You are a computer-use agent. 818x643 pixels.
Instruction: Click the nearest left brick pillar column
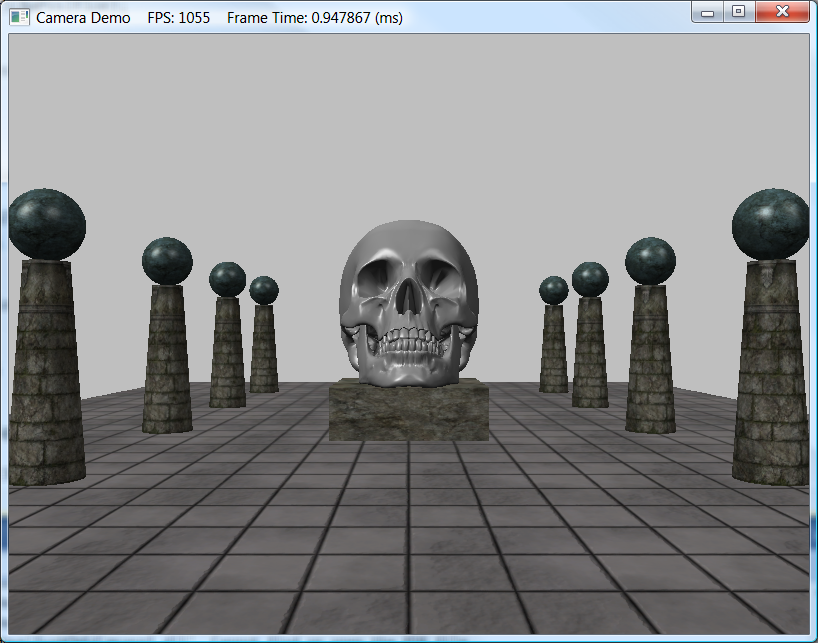coord(46,380)
